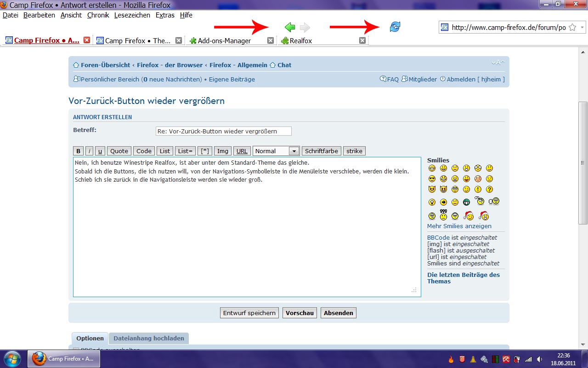The image size is (588, 368).
Task: Preview the reply with Vorschau
Action: point(300,313)
